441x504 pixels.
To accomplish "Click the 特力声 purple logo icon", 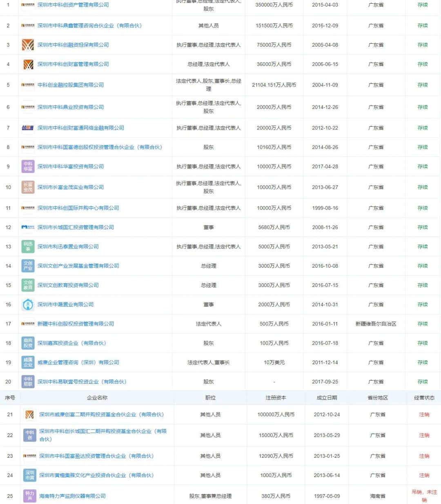I will (30, 496).
